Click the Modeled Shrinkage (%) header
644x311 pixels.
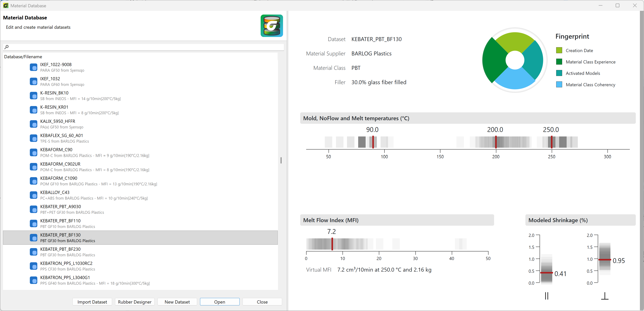(580, 220)
